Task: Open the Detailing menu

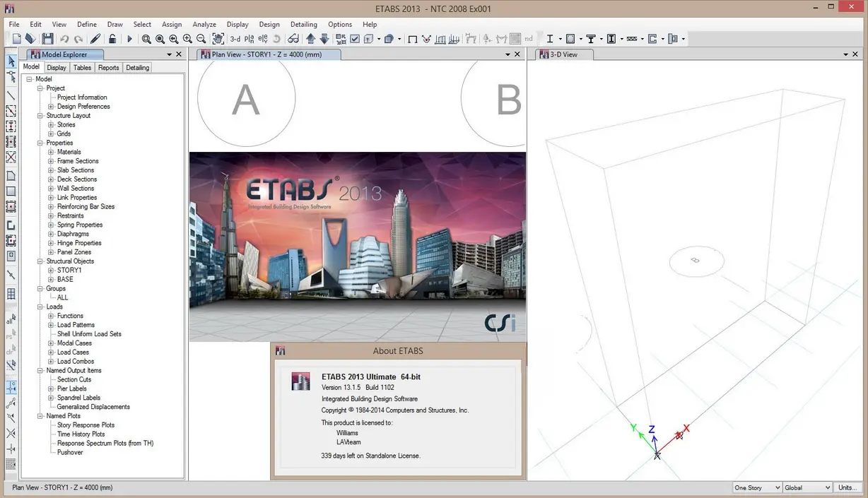Action: (x=304, y=24)
